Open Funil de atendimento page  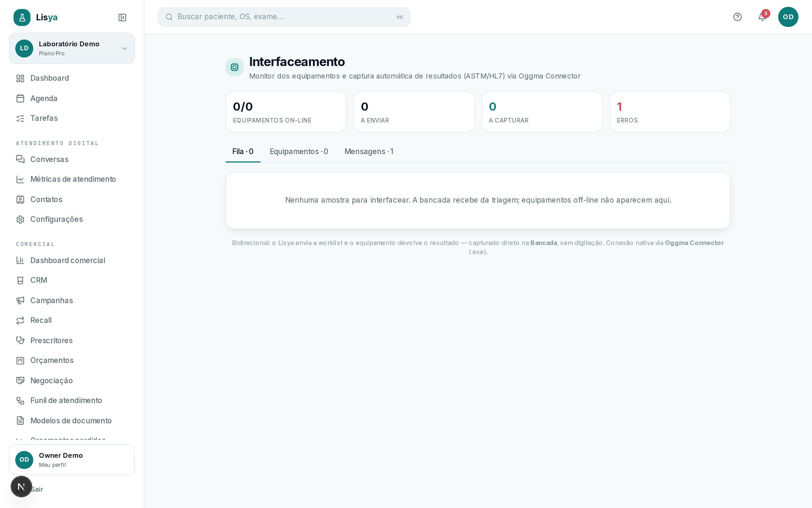72,400
